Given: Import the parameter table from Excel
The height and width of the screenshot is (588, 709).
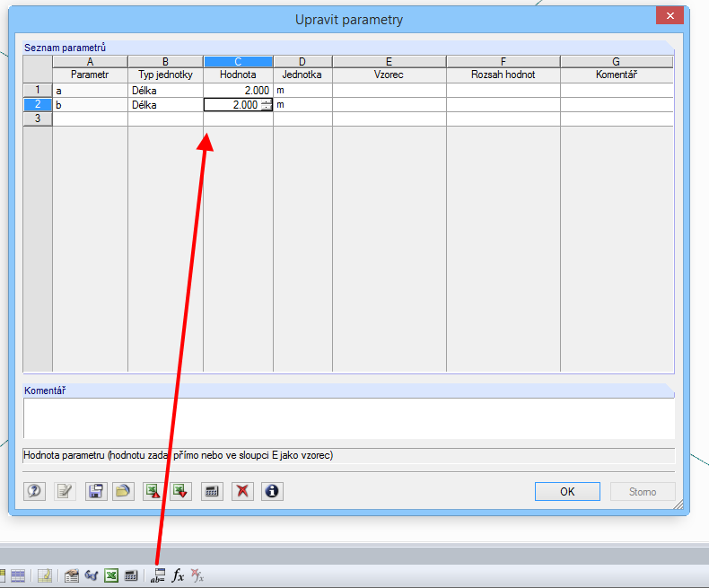Looking at the screenshot, I should click(x=181, y=491).
